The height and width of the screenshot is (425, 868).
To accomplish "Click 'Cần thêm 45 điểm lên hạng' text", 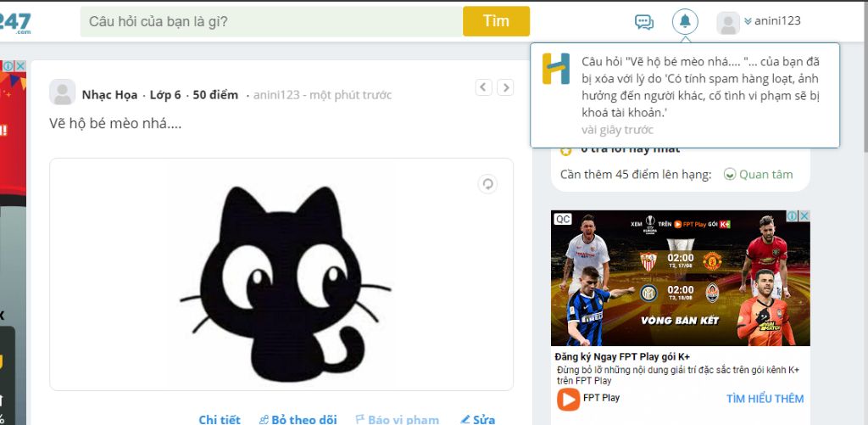I will coord(636,175).
